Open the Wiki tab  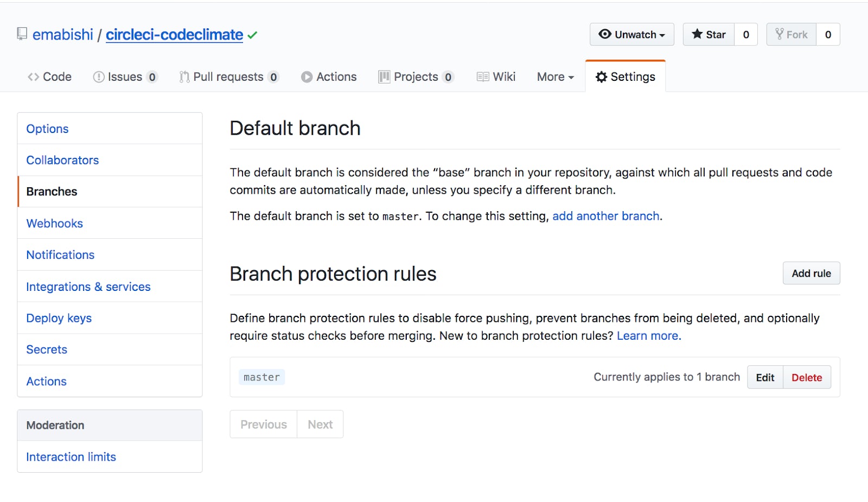click(496, 77)
